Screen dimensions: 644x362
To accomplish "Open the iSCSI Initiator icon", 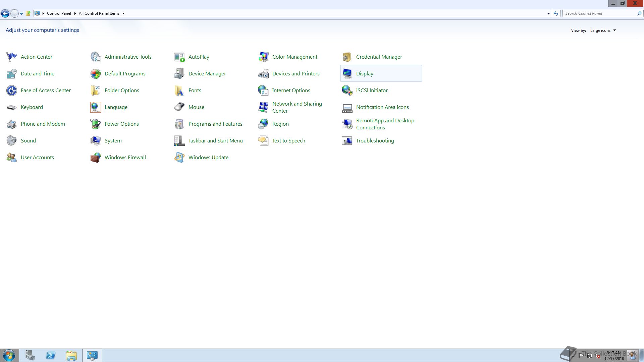I will tap(347, 90).
